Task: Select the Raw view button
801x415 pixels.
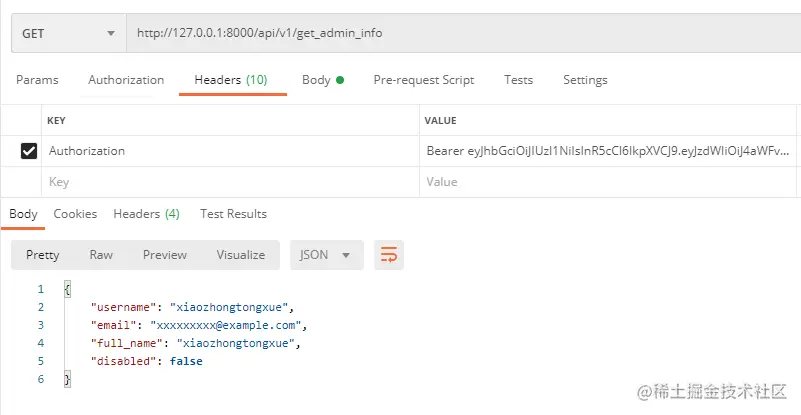Action: point(101,255)
